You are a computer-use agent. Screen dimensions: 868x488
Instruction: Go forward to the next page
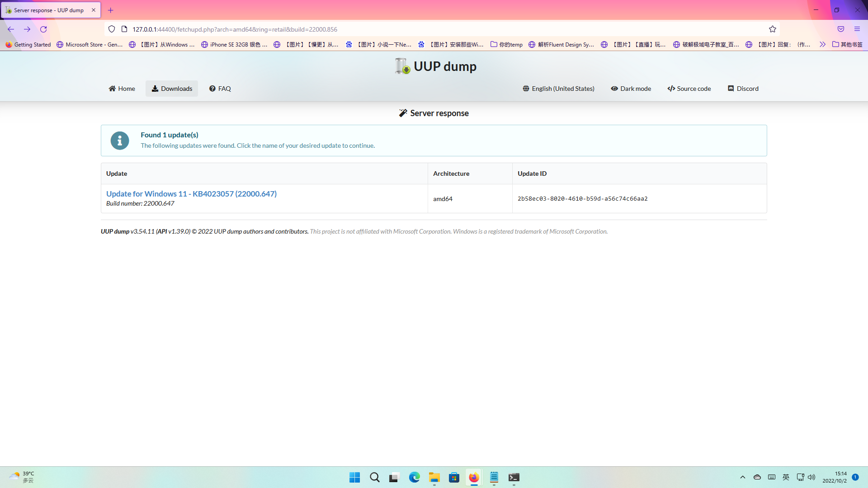coord(27,29)
